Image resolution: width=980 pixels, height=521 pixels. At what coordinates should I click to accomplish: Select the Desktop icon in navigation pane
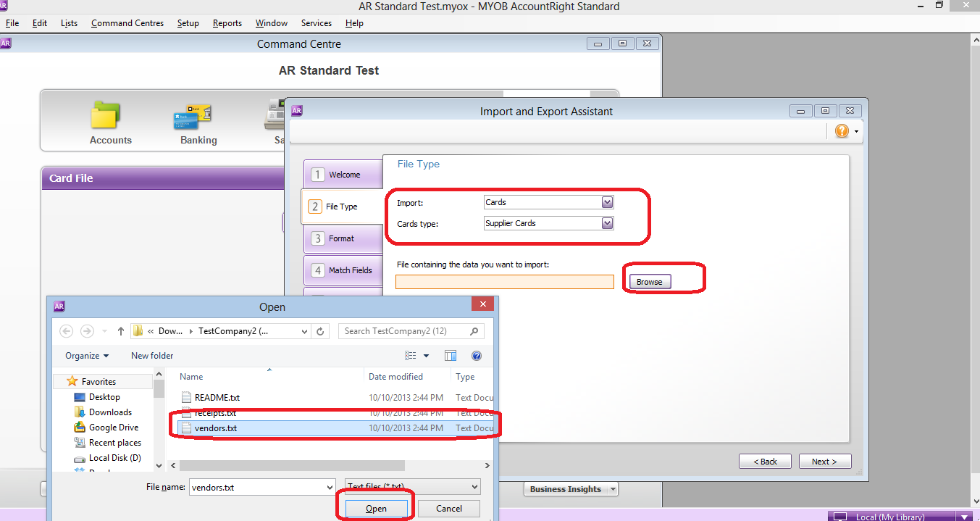(80, 397)
